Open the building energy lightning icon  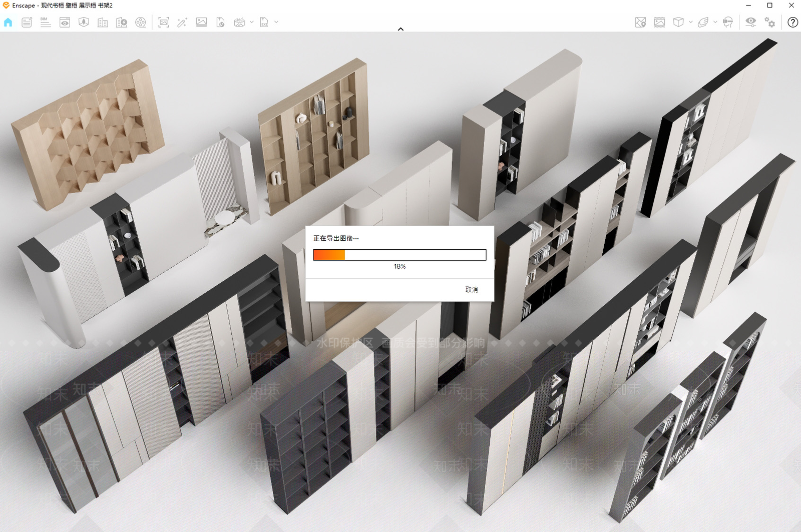click(x=122, y=23)
